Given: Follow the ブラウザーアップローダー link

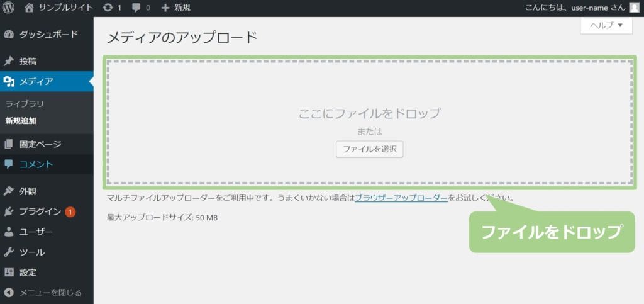Looking at the screenshot, I should tap(401, 198).
